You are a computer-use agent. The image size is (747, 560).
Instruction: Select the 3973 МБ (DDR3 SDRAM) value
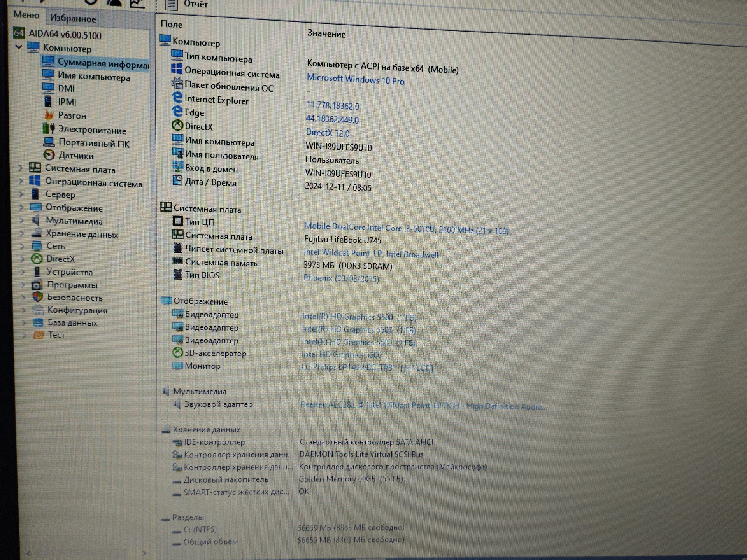click(348, 266)
